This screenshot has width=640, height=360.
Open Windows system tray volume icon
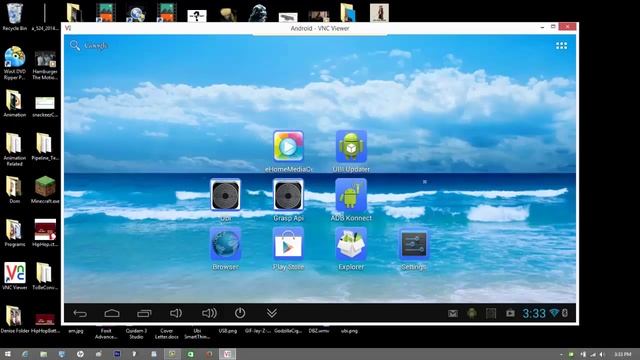point(601,354)
